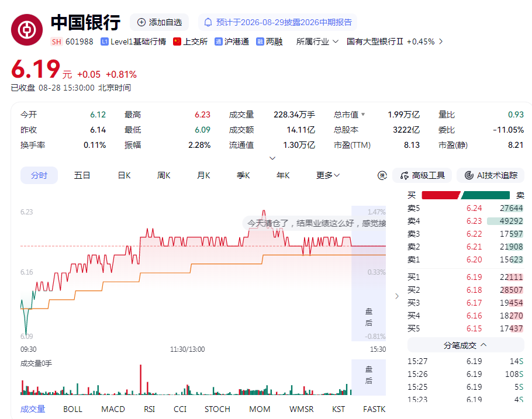Click 卖5 price 6.24
The height and width of the screenshot is (419, 532).
pos(474,208)
